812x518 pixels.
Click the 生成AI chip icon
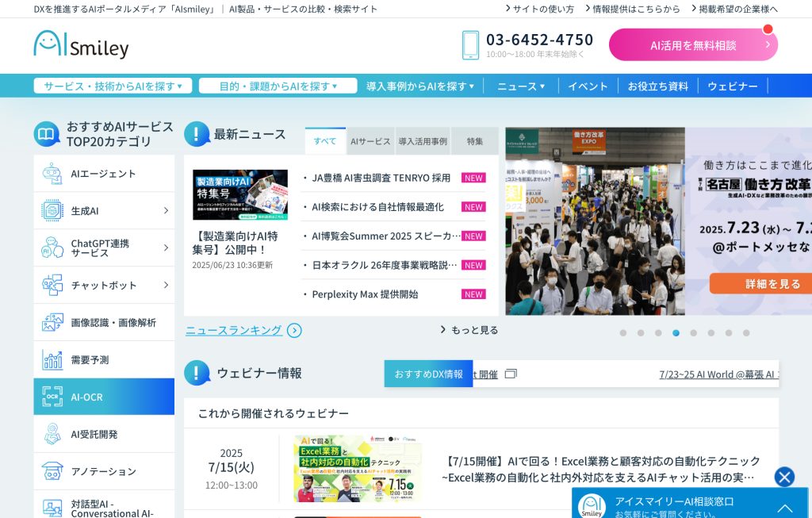click(52, 211)
